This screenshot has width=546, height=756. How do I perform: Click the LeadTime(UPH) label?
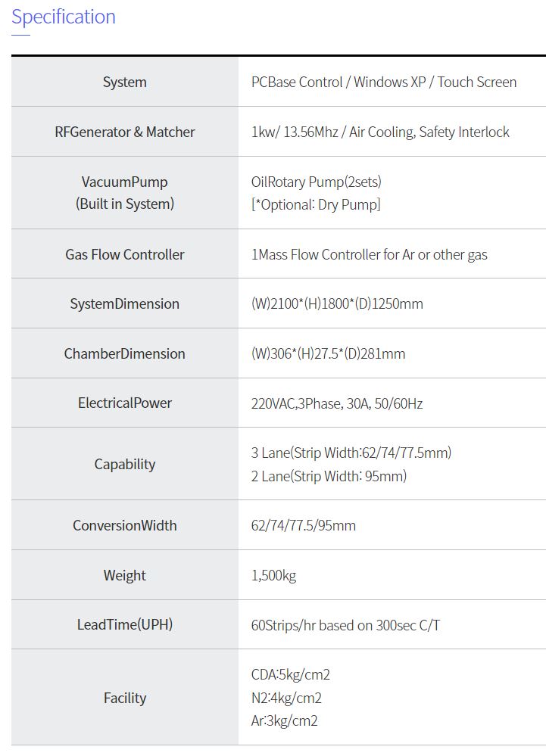point(125,624)
